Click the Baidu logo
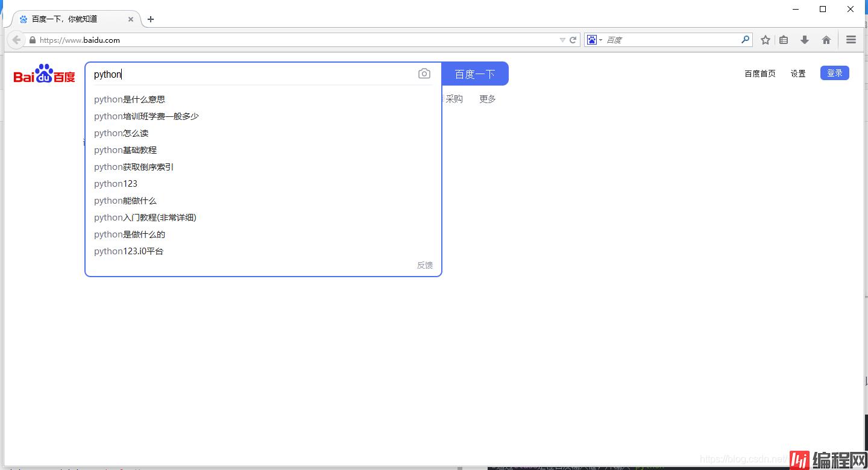The height and width of the screenshot is (470, 868). click(x=45, y=74)
